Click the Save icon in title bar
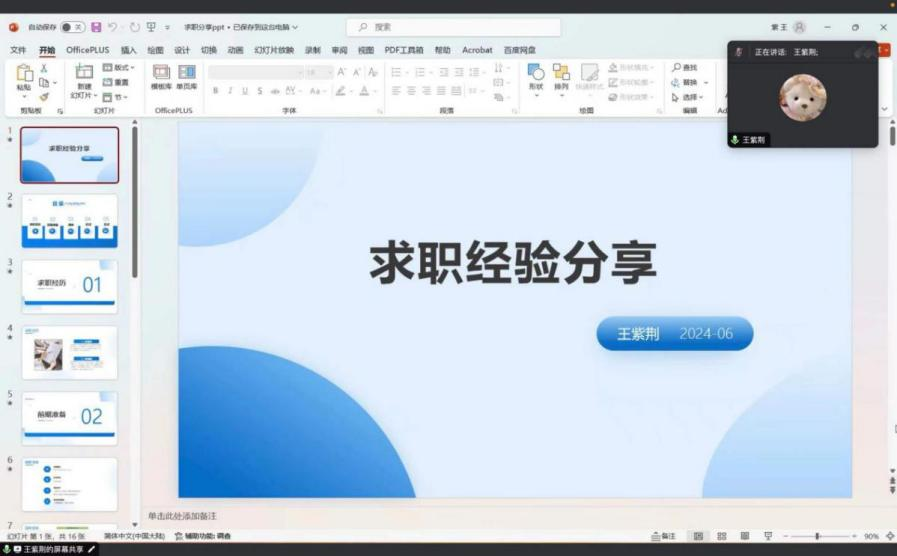Image resolution: width=897 pixels, height=556 pixels. point(96,27)
